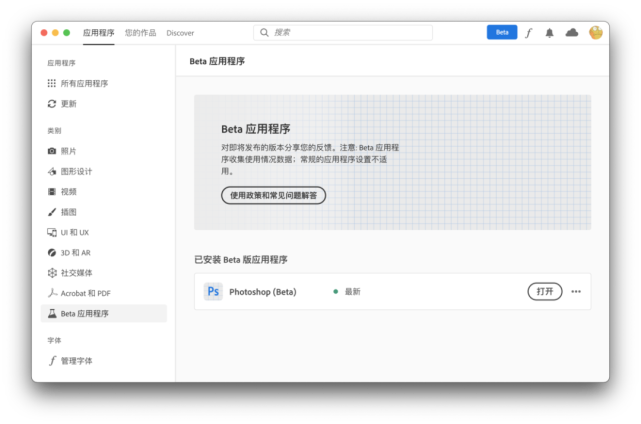641x424 pixels.
Task: Open the 所有应用程序 grid icon
Action: tap(52, 83)
